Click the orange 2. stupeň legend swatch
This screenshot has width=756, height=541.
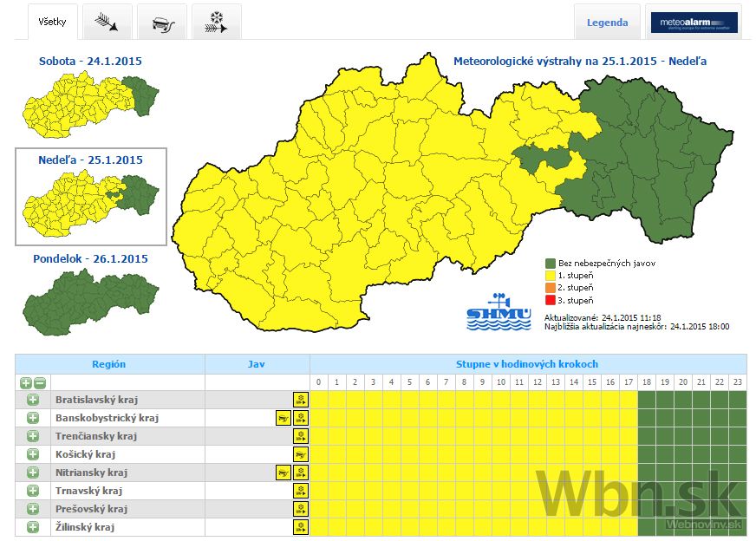click(551, 288)
